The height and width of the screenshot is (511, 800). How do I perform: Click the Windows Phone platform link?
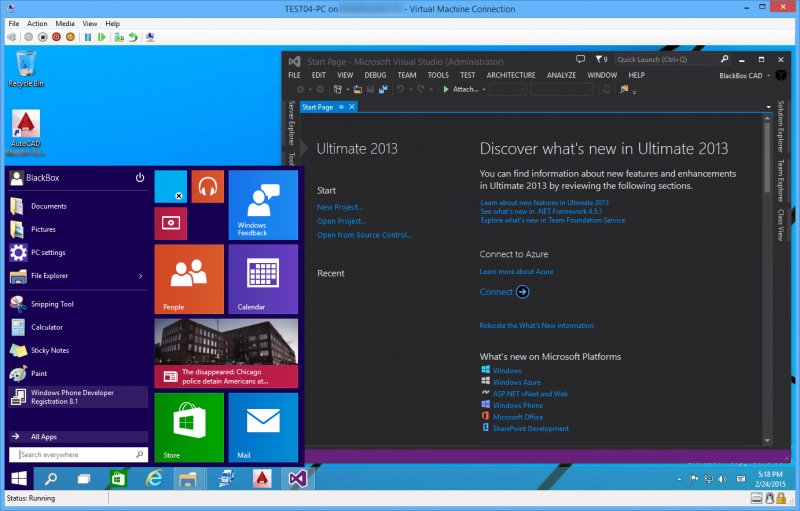(x=517, y=405)
